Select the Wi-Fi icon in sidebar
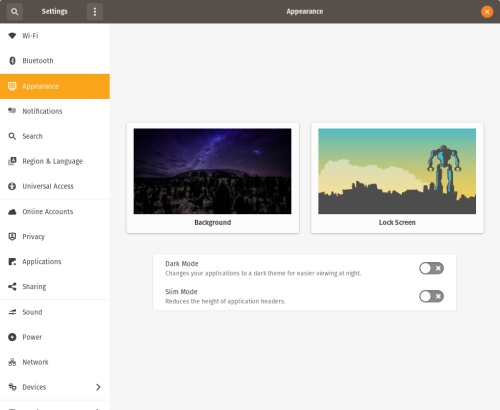Screen dimensions: 500x410 12,36
